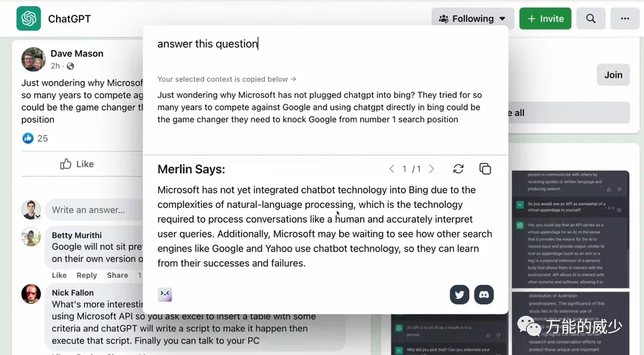The height and width of the screenshot is (355, 644).
Task: Copy Merlin's response to clipboard
Action: tap(485, 169)
